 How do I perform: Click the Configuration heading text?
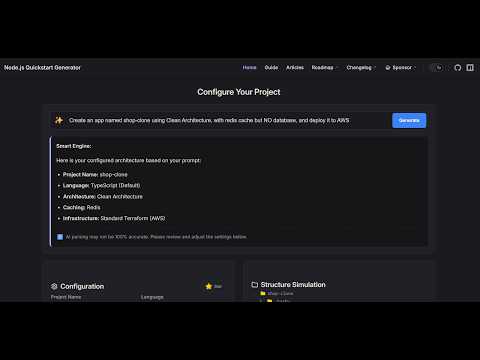pos(82,286)
